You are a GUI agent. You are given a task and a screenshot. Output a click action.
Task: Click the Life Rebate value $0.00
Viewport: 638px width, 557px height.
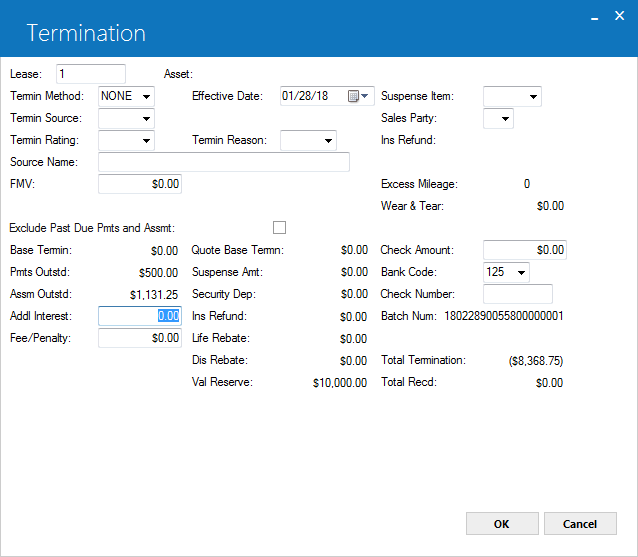click(x=353, y=339)
